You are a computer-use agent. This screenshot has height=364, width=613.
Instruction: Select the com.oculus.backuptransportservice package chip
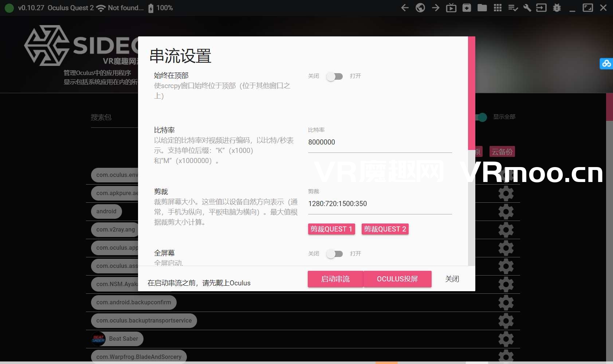(144, 321)
